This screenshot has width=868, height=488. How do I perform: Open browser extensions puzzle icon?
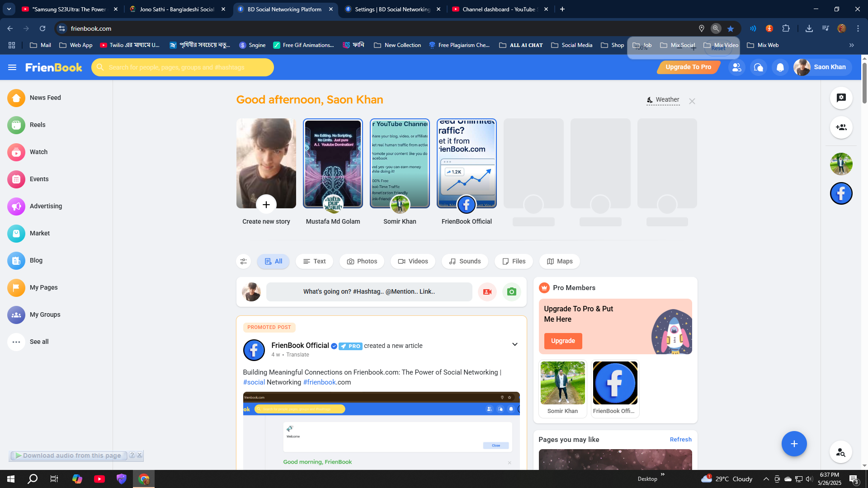point(786,28)
